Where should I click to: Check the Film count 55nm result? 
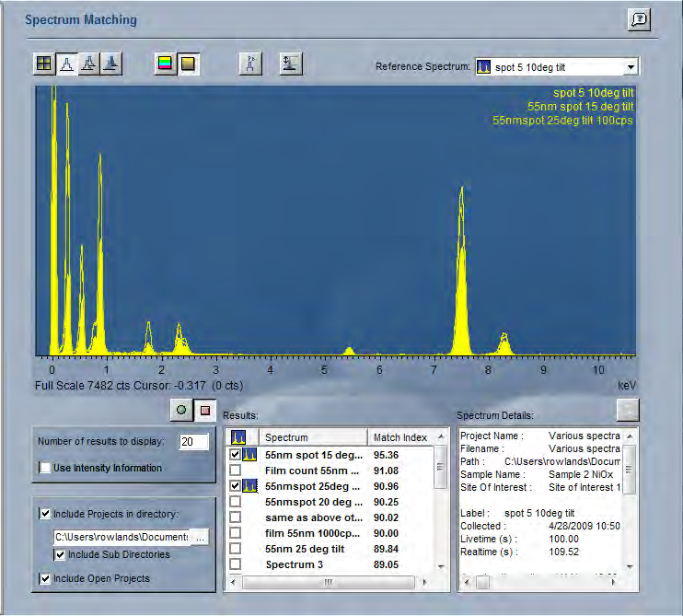click(x=236, y=471)
